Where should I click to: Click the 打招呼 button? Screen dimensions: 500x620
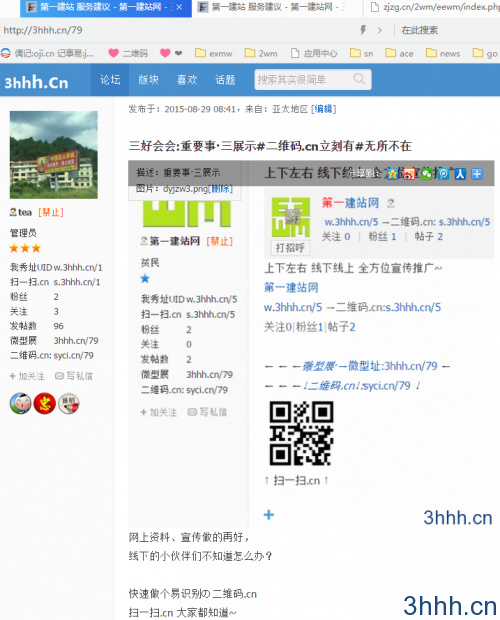click(290, 248)
